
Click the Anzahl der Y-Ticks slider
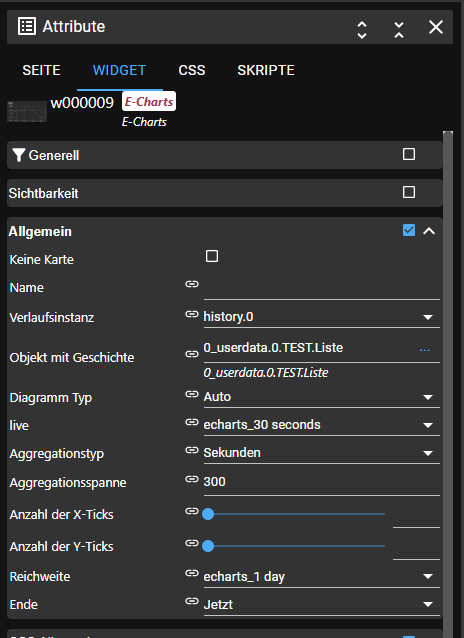coord(294,546)
